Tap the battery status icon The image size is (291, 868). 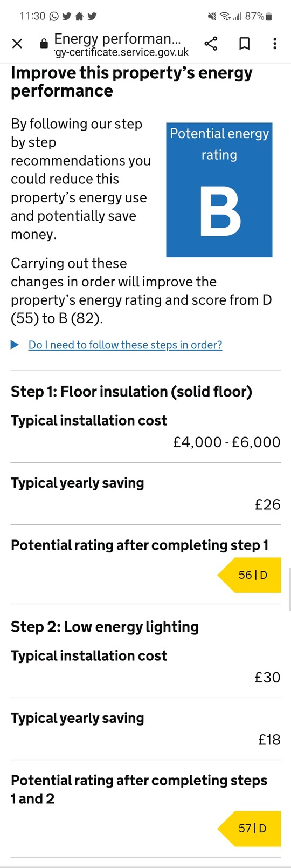[269, 16]
